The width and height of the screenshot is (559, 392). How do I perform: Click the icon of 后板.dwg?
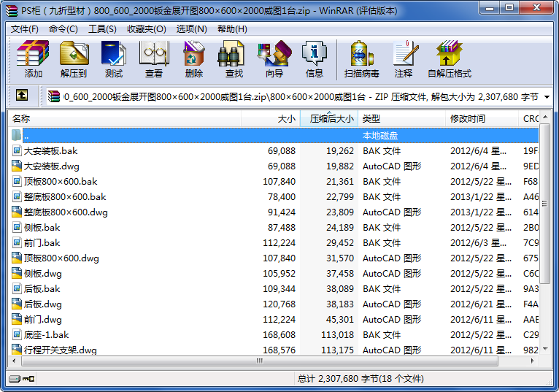point(16,304)
